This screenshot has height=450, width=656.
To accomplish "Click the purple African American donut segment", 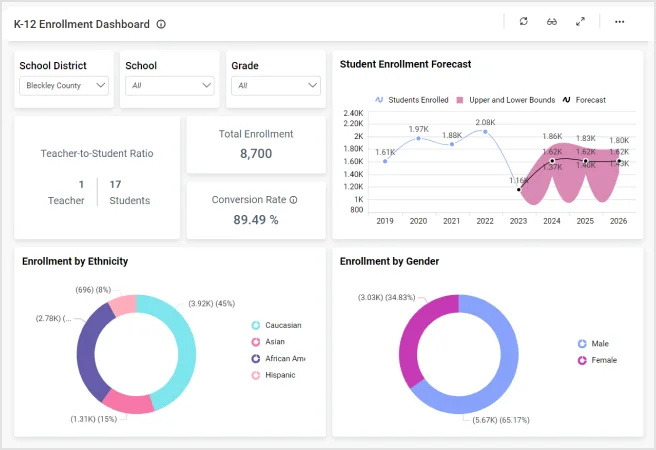I will [90, 348].
